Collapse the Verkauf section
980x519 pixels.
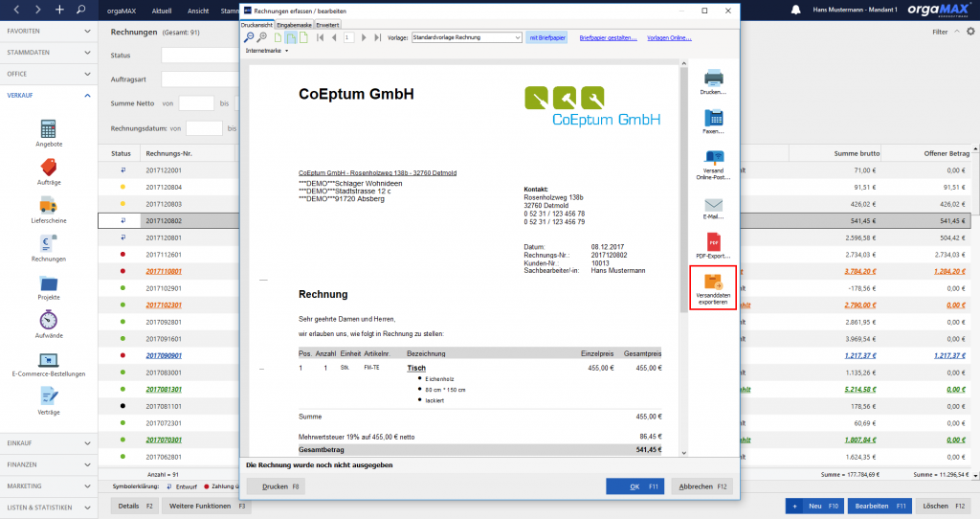(x=49, y=96)
